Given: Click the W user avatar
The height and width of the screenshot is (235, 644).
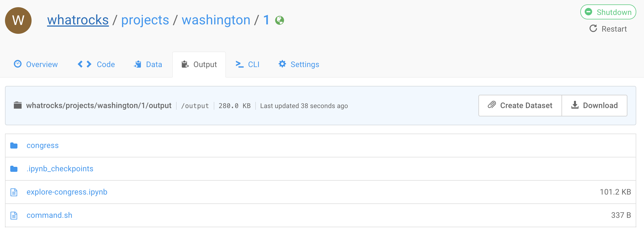Looking at the screenshot, I should point(18,21).
